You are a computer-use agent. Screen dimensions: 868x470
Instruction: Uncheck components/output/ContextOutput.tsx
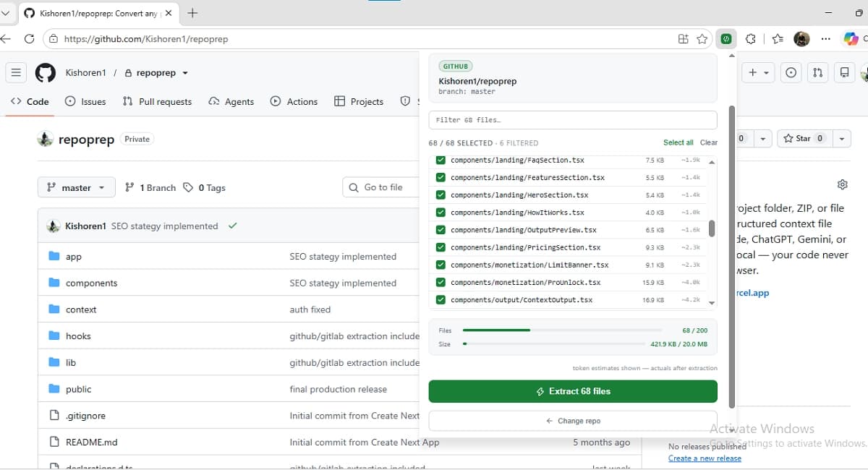tap(441, 299)
